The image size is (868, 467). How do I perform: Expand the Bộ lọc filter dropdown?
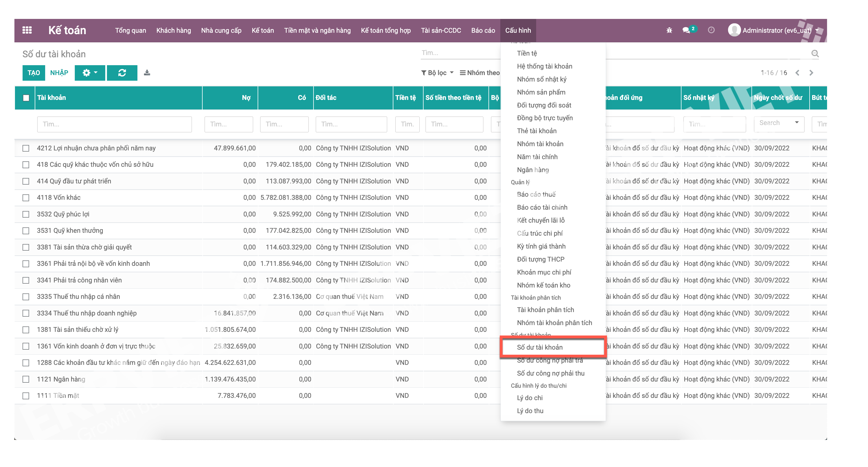tap(437, 73)
